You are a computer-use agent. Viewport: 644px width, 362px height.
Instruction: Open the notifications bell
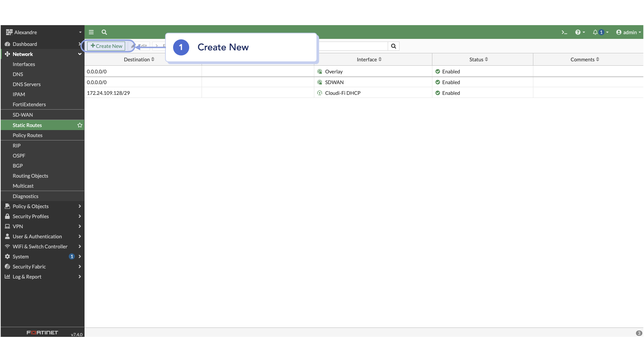point(595,33)
